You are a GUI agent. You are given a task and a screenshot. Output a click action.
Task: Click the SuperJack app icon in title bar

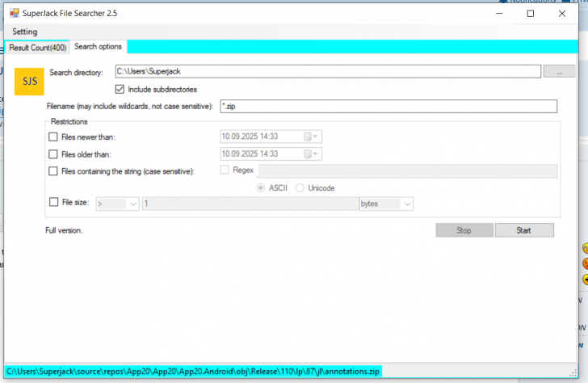15,13
